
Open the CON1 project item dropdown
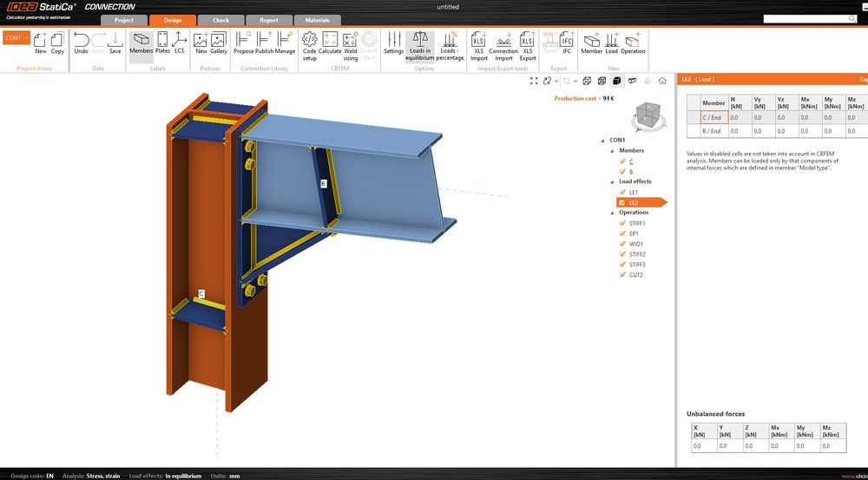tap(27, 37)
